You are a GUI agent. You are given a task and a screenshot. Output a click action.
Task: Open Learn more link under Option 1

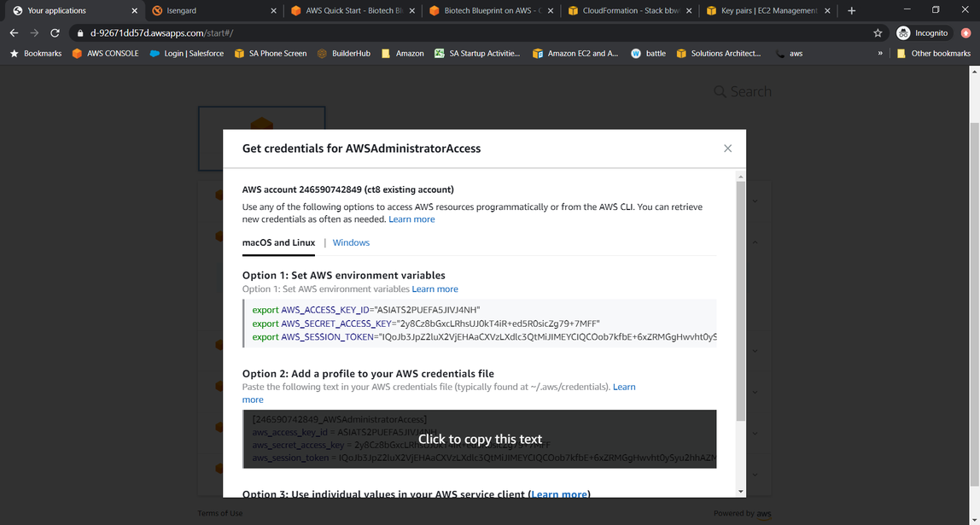pos(435,289)
